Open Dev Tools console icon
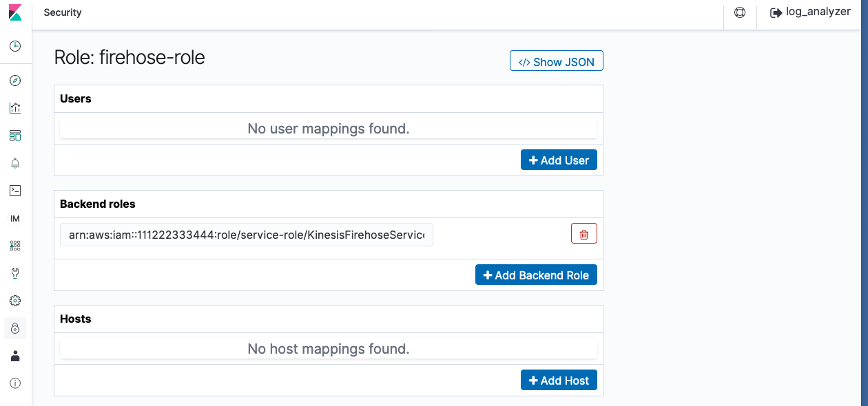This screenshot has height=406, width=868. (15, 191)
